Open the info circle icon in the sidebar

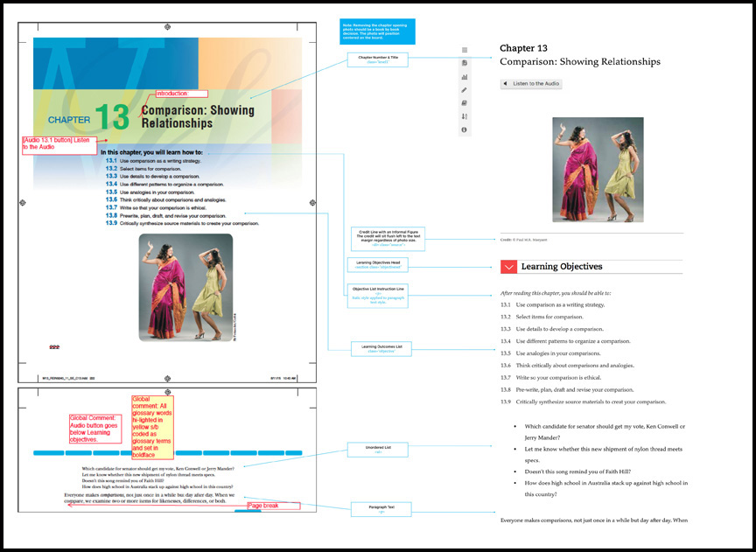[x=465, y=129]
